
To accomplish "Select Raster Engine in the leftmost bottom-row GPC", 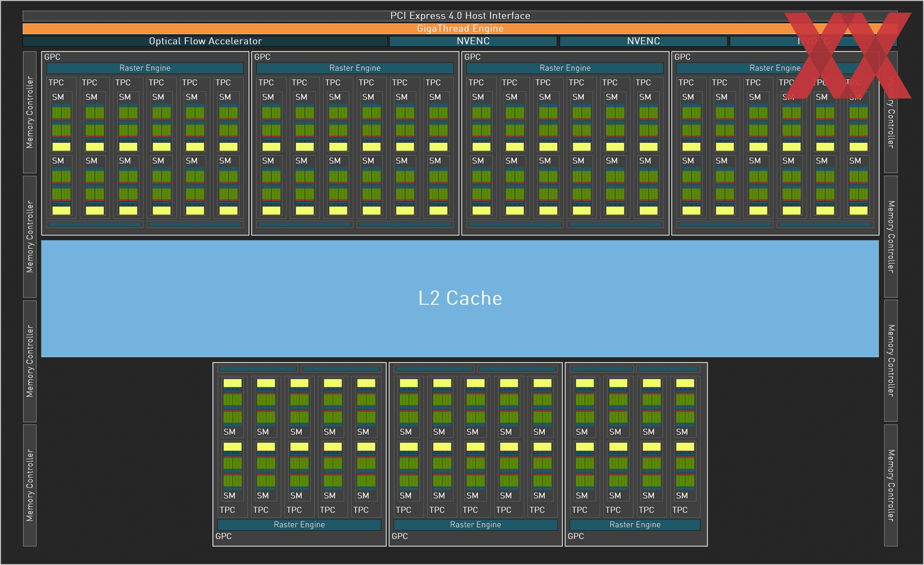I will coord(299,525).
